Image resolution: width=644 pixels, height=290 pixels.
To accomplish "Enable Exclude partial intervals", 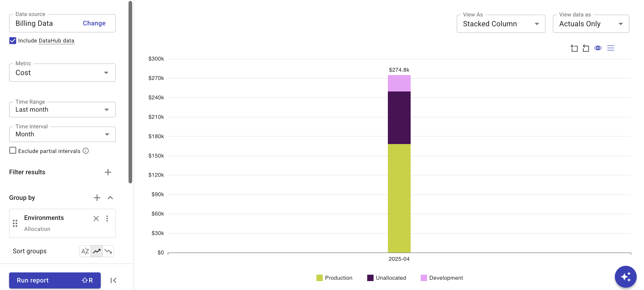I will tap(13, 150).
